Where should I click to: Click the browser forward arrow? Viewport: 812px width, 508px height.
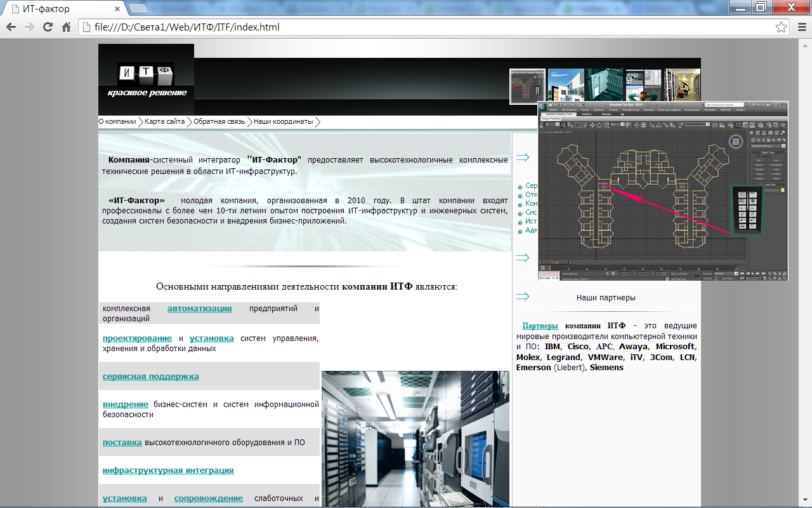[29, 27]
